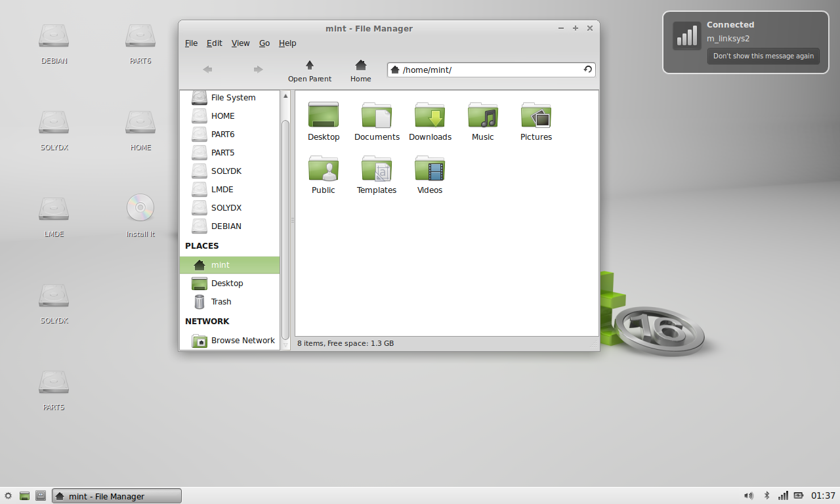Viewport: 840px width, 504px height.
Task: Open the File menu
Action: tap(191, 43)
